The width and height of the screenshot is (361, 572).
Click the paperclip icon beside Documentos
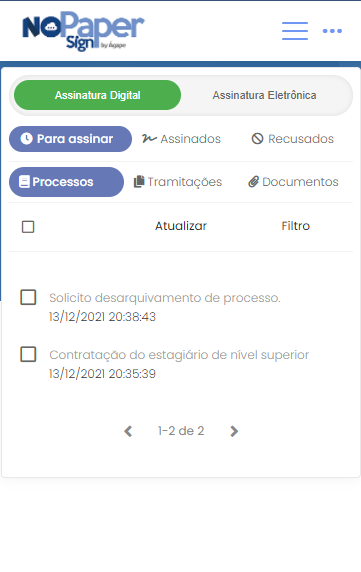253,181
